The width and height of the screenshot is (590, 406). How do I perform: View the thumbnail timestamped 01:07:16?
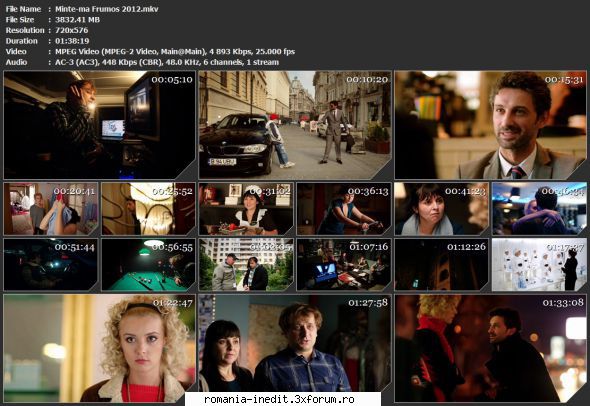344,265
